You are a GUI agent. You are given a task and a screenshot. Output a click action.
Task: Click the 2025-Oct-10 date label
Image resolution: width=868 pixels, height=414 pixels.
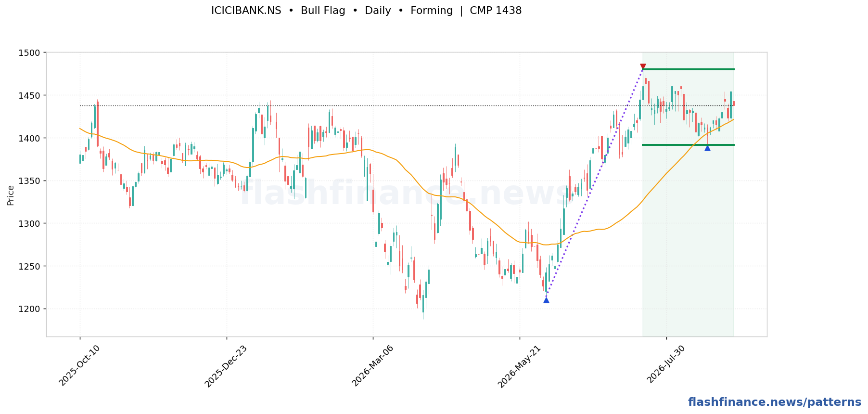(x=79, y=365)
